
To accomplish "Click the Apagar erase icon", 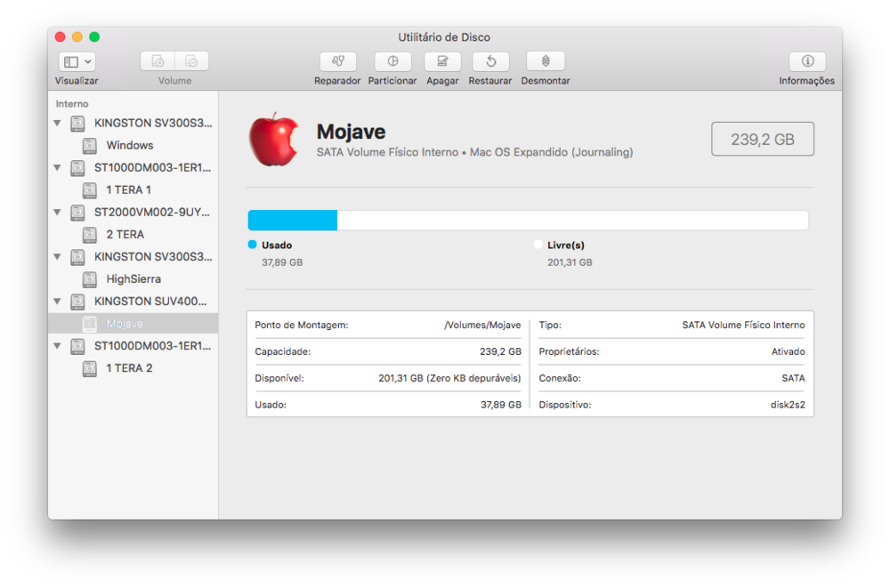I will click(x=442, y=61).
